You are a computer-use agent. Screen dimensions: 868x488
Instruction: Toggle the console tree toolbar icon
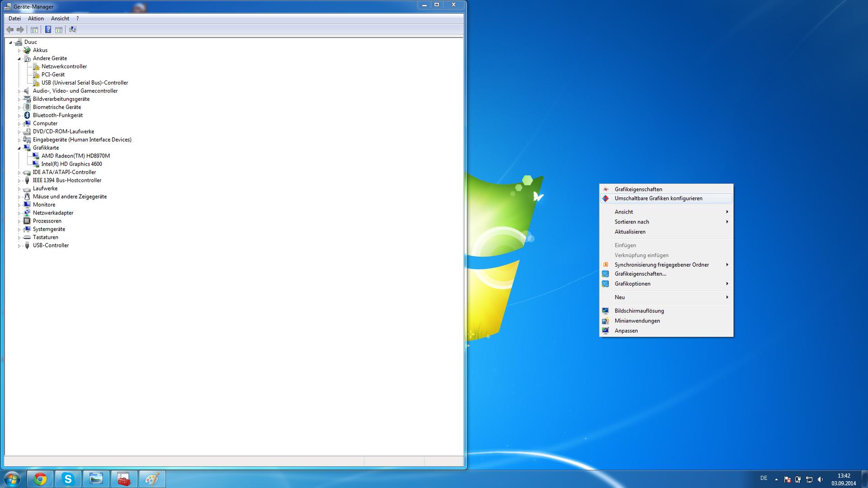click(34, 30)
